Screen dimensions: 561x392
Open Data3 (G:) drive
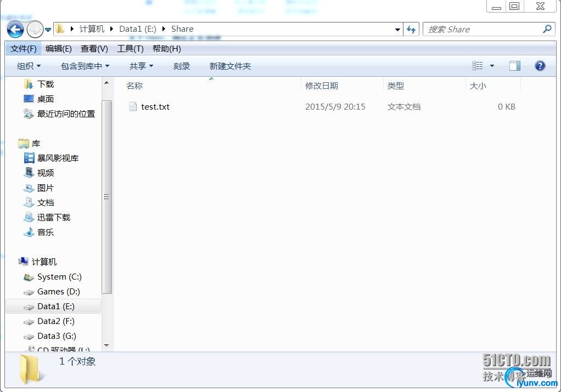57,336
